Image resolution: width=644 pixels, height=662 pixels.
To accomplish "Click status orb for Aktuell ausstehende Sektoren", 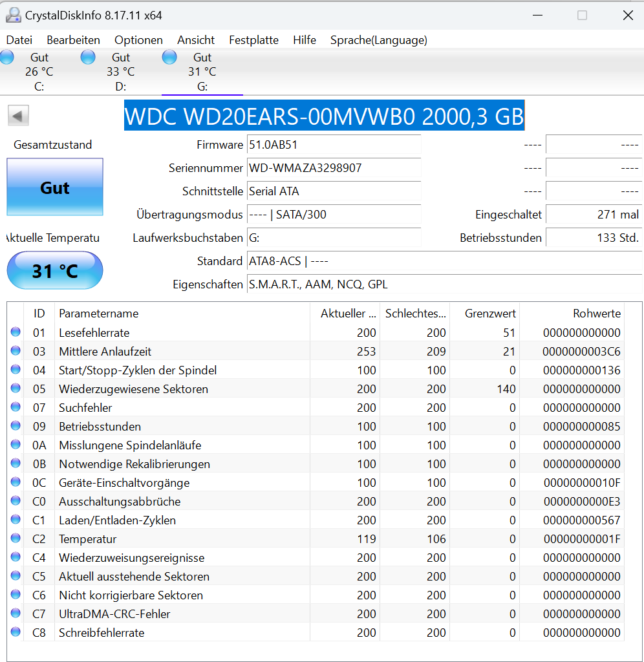I will [x=16, y=575].
